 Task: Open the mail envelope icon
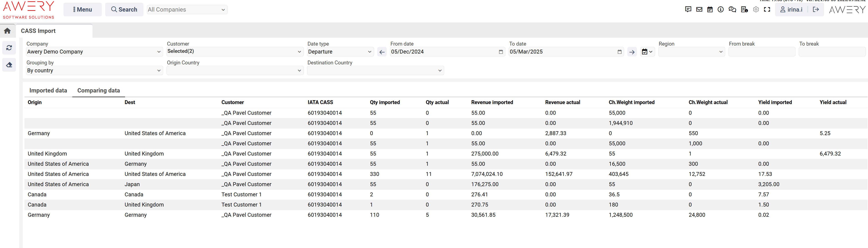tap(699, 10)
